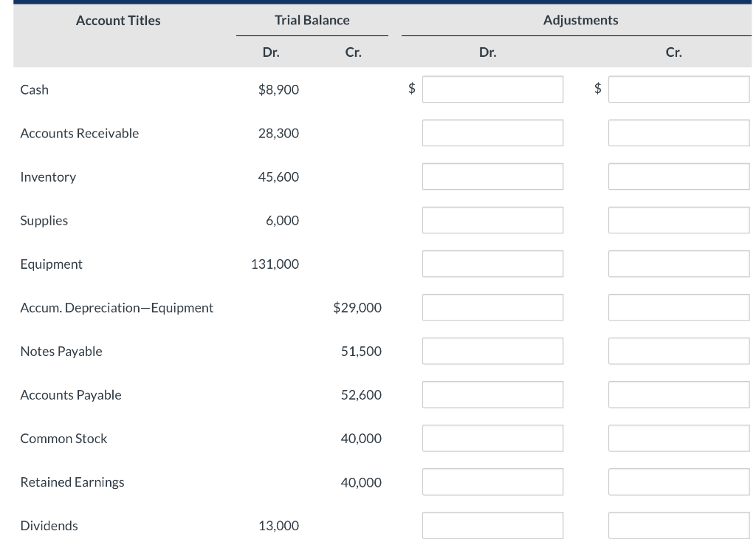The width and height of the screenshot is (756, 548).
Task: Click the Equipment debit adjustment box
Action: coord(492,263)
